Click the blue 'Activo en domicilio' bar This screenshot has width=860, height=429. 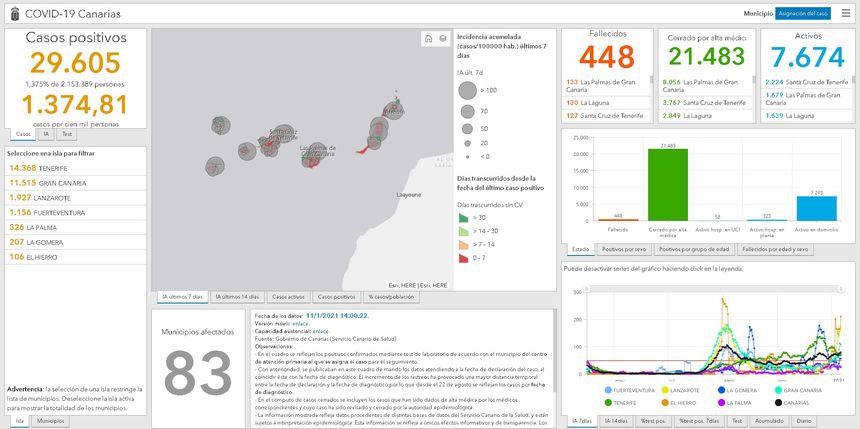coord(817,207)
